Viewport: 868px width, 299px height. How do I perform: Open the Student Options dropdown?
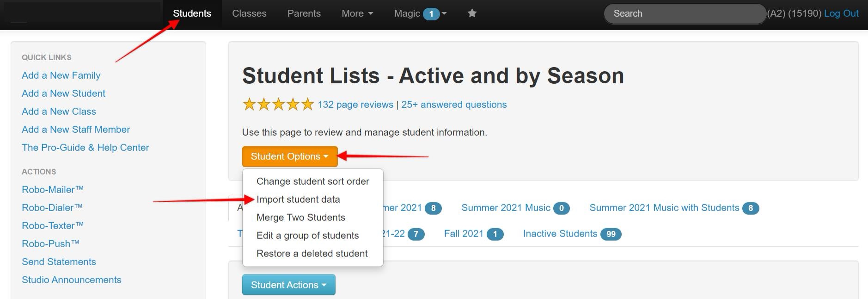coord(289,156)
